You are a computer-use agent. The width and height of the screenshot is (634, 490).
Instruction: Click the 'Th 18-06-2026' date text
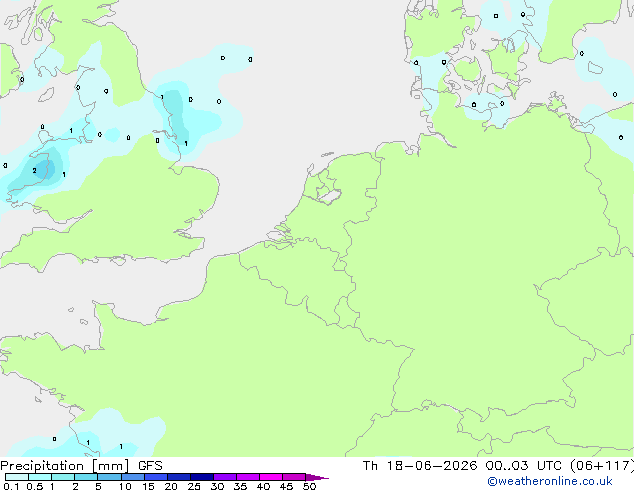pos(420,466)
